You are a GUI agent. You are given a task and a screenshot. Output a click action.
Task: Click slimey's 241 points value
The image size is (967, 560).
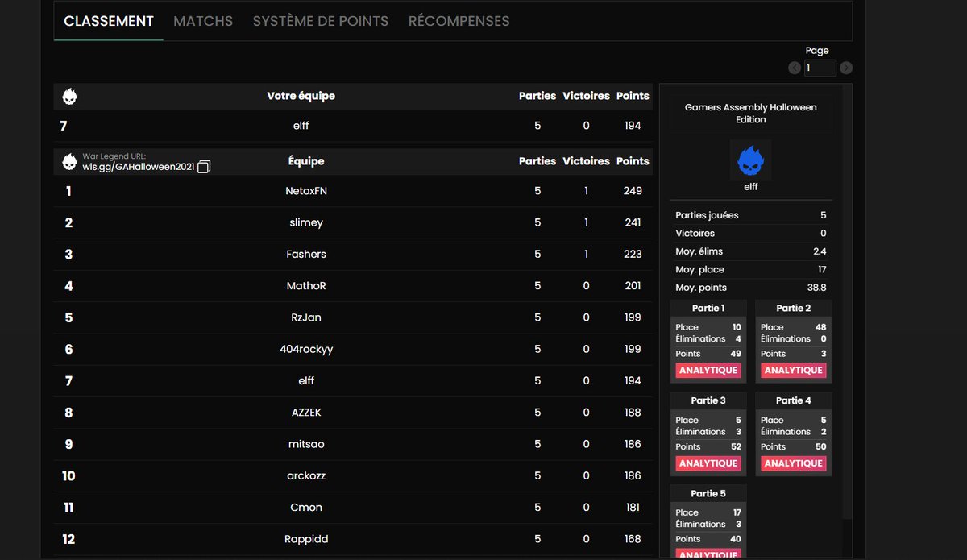coord(633,222)
